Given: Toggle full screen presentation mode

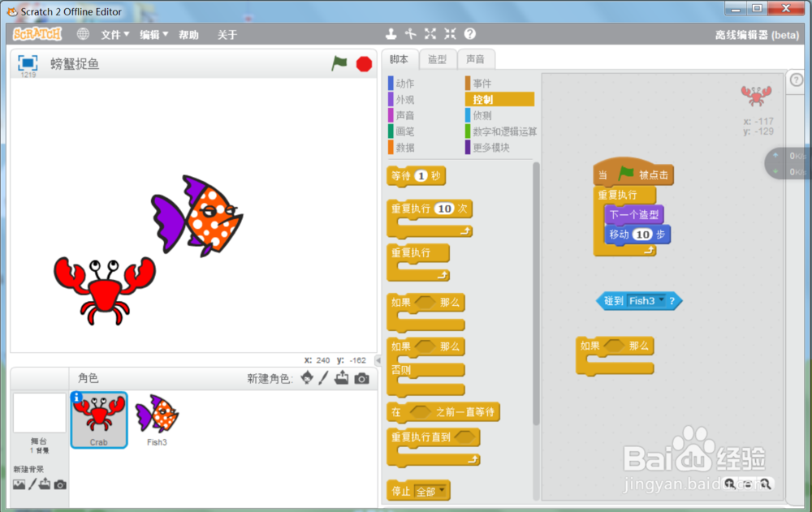Looking at the screenshot, I should point(28,63).
